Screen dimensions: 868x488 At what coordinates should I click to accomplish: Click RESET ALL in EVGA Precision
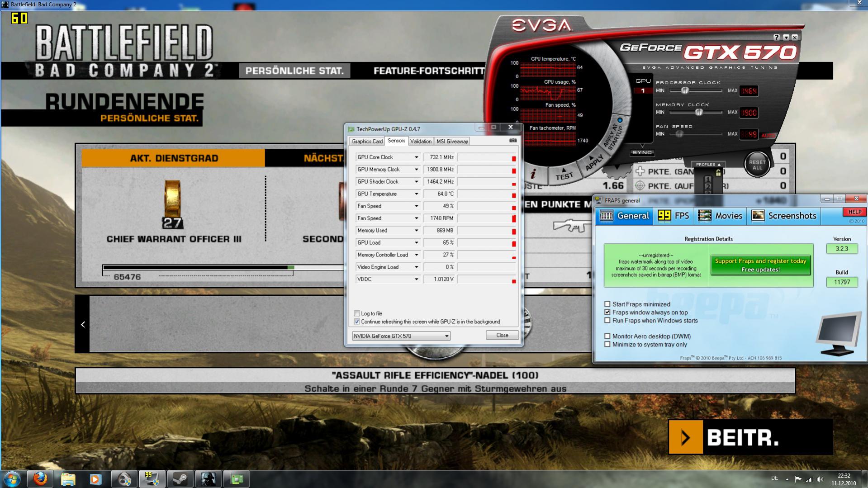[757, 165]
